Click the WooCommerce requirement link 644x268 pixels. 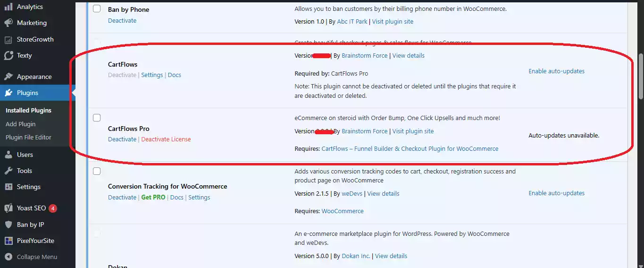[343, 211]
